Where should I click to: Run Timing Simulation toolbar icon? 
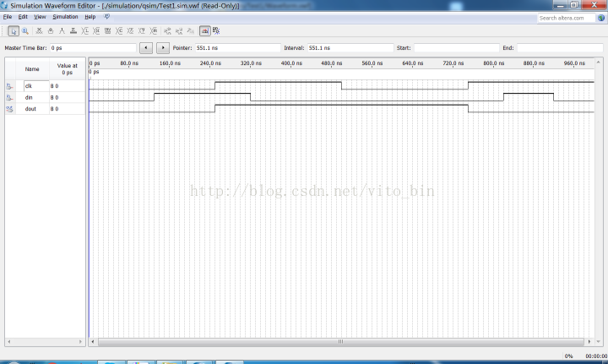(x=179, y=31)
